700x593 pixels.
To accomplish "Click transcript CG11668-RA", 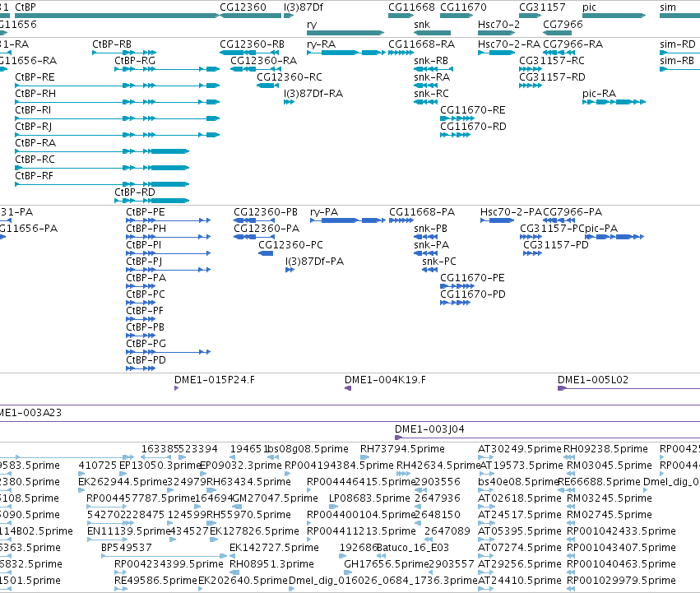I will coord(401,53).
